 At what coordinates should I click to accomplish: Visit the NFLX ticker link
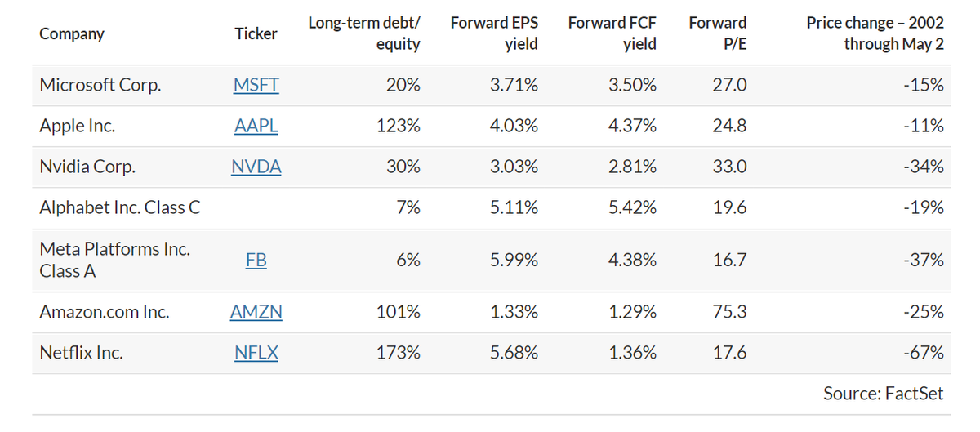point(256,353)
